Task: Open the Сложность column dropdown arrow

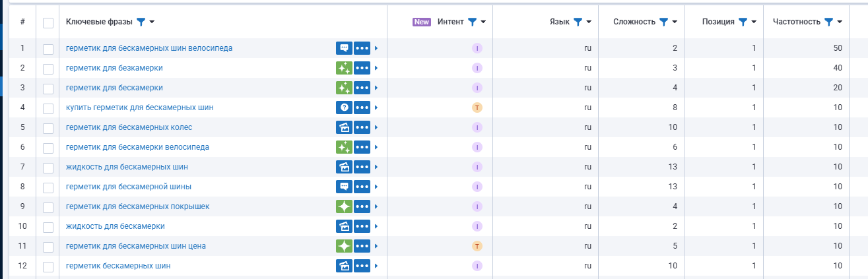Action: 675,22
